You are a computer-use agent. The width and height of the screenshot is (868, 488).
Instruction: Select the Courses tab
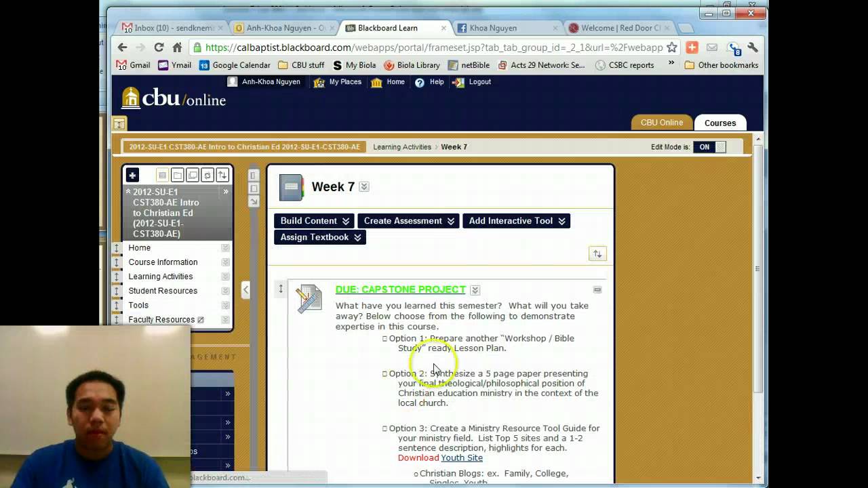tap(720, 123)
